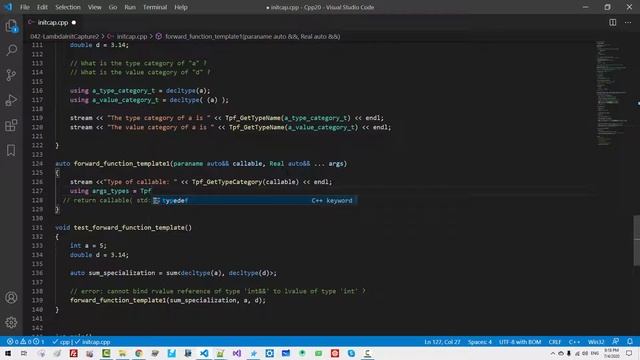This screenshot has height=360, width=640.
Task: Click the feedback icon in status bar
Action: point(616,342)
